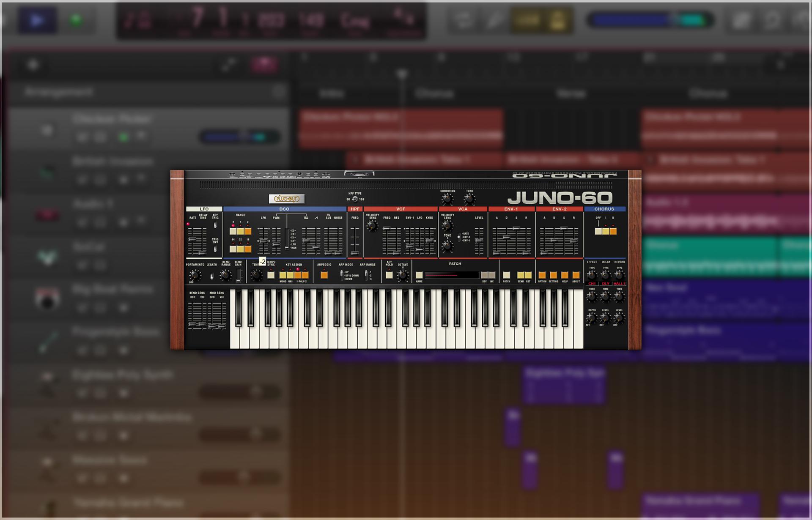
Task: Click the DLY delay type display
Action: (606, 284)
